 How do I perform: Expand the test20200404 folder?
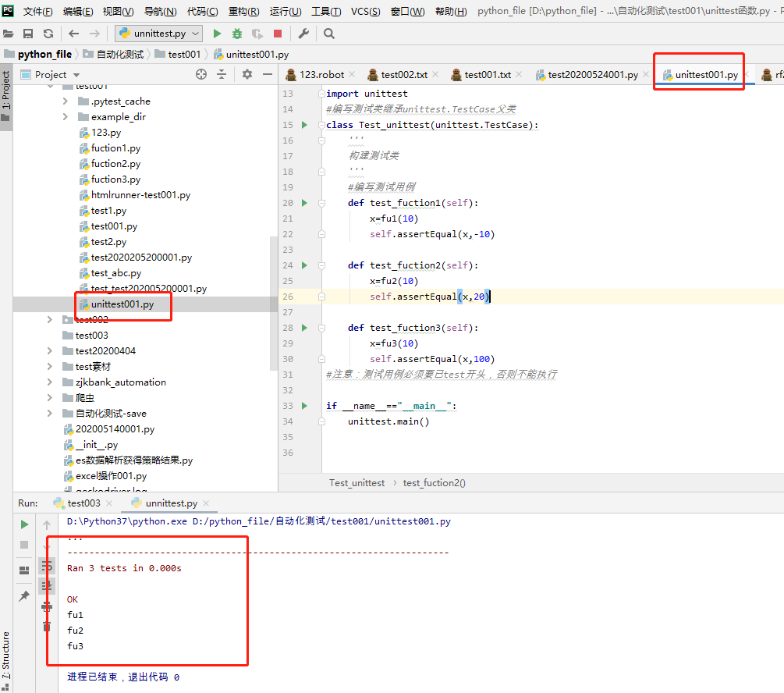click(49, 350)
